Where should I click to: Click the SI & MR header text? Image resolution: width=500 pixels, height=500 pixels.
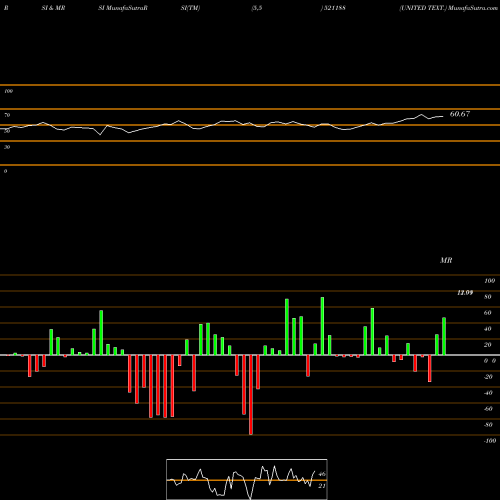pyautogui.click(x=53, y=8)
